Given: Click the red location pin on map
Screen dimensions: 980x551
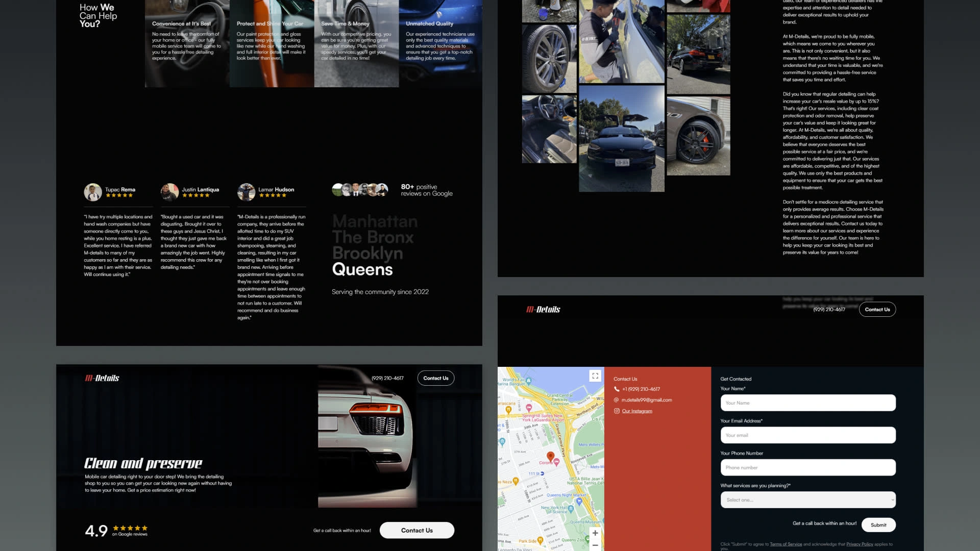Looking at the screenshot, I should point(550,456).
